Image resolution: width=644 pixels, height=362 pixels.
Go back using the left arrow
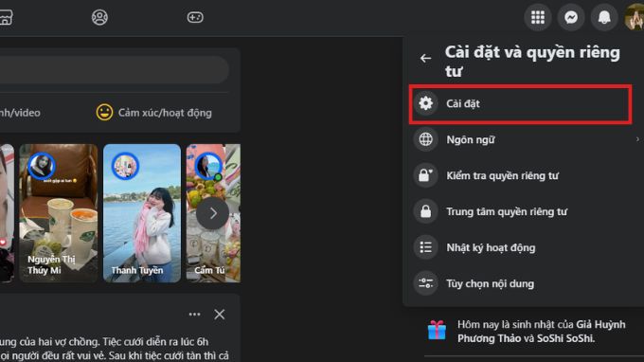tap(425, 59)
